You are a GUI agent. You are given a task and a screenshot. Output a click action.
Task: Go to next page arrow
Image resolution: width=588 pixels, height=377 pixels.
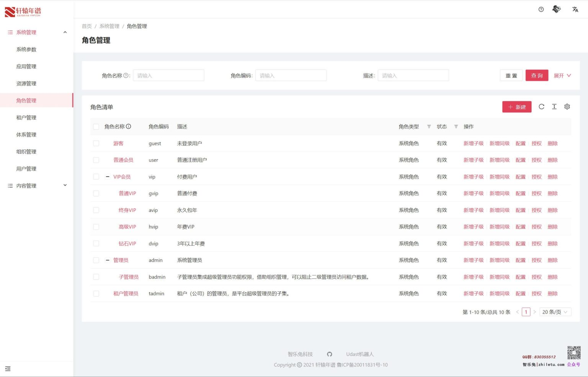(535, 312)
